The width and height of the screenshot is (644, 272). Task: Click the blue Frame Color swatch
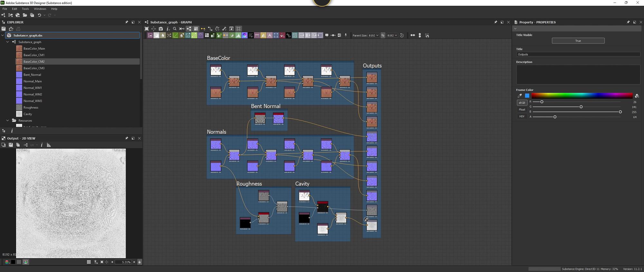point(527,96)
